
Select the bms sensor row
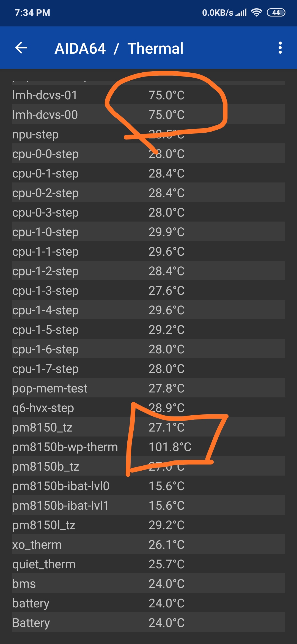pos(148,584)
